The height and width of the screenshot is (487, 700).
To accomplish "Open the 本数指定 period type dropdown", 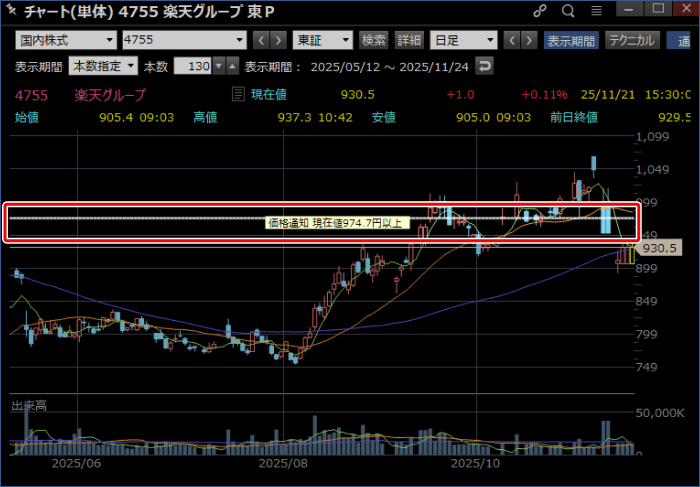I will coord(103,66).
